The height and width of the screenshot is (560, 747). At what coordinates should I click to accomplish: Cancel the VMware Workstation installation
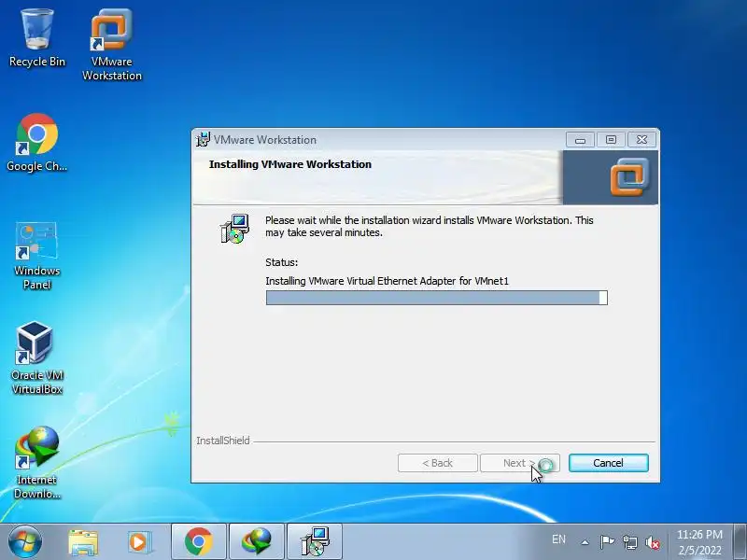(x=609, y=463)
